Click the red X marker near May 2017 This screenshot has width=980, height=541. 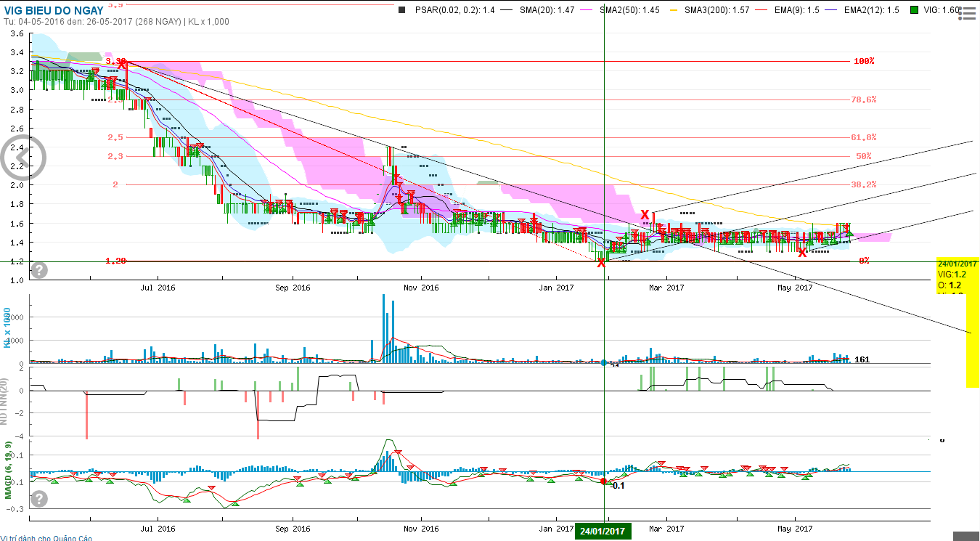click(x=802, y=253)
